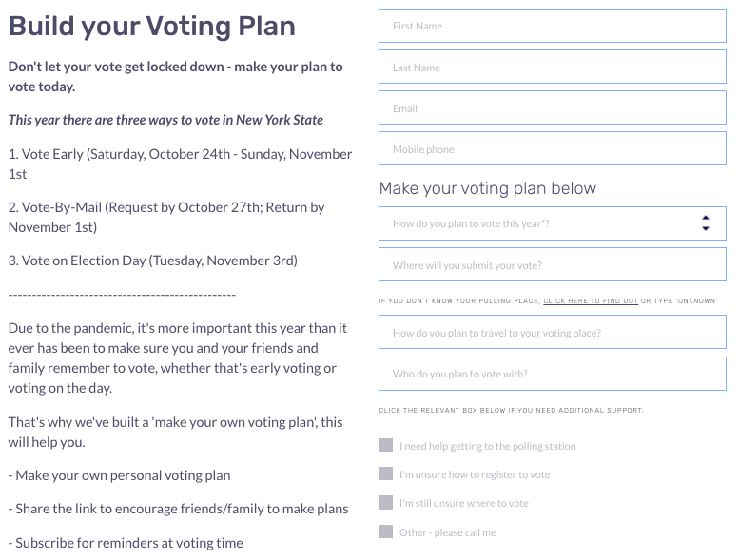Viewport: 739px width, 560px height.
Task: Focus the Email input field
Action: [x=553, y=107]
